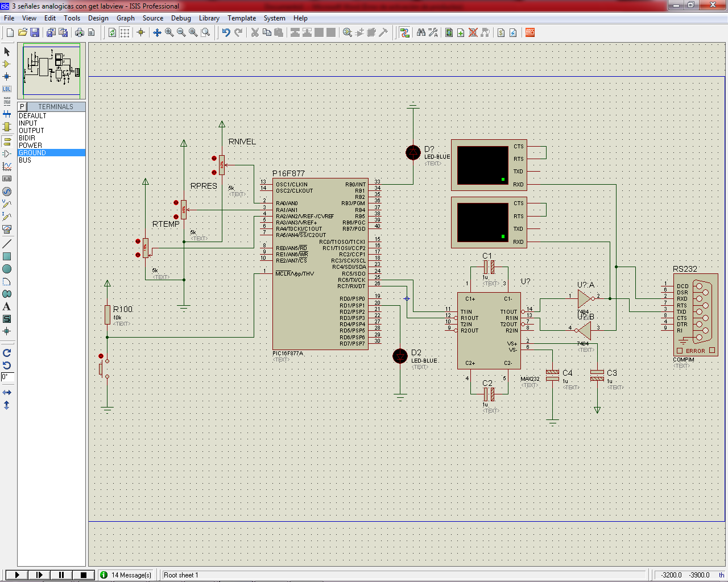Viewport: 728px width, 582px height.
Task: Remove the current sheet
Action: click(473, 32)
